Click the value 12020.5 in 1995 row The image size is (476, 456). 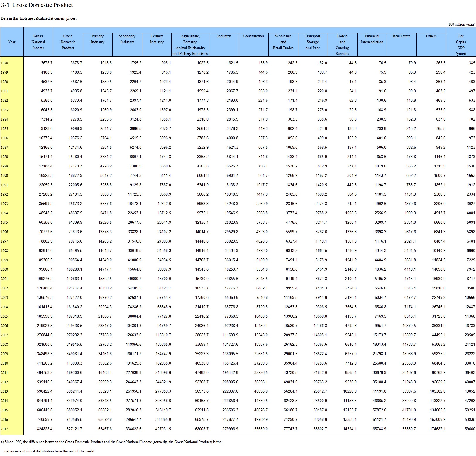(x=105, y=223)
